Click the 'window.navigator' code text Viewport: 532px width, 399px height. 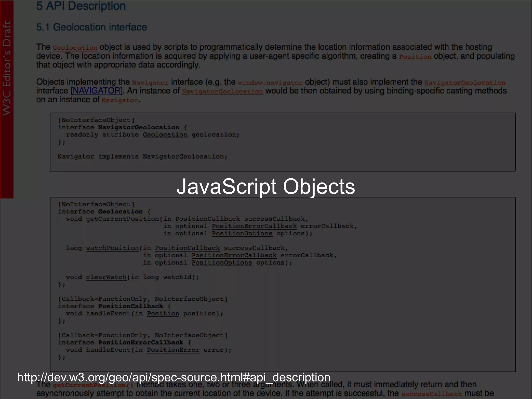click(270, 83)
